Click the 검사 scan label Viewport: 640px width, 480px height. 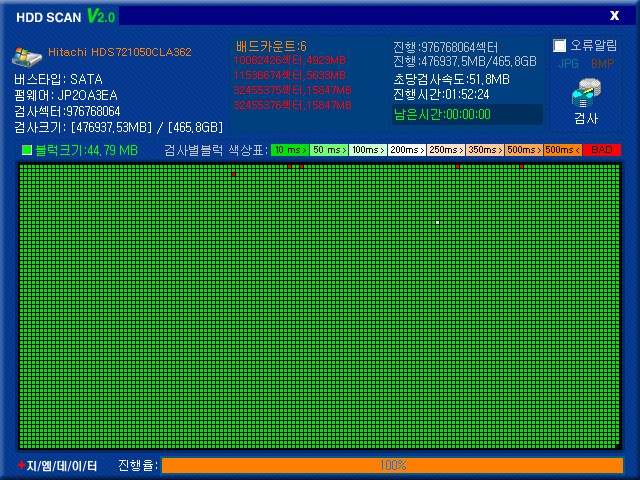point(586,118)
